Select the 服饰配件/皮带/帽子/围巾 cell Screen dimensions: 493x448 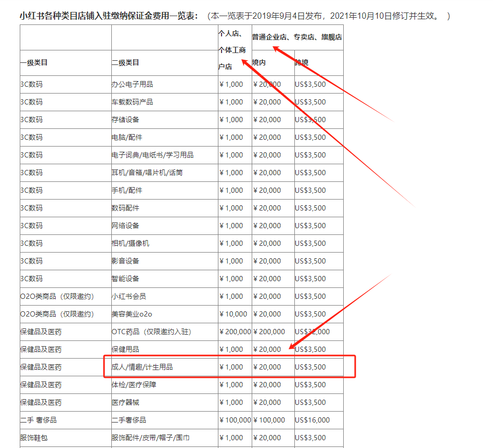[150, 438]
